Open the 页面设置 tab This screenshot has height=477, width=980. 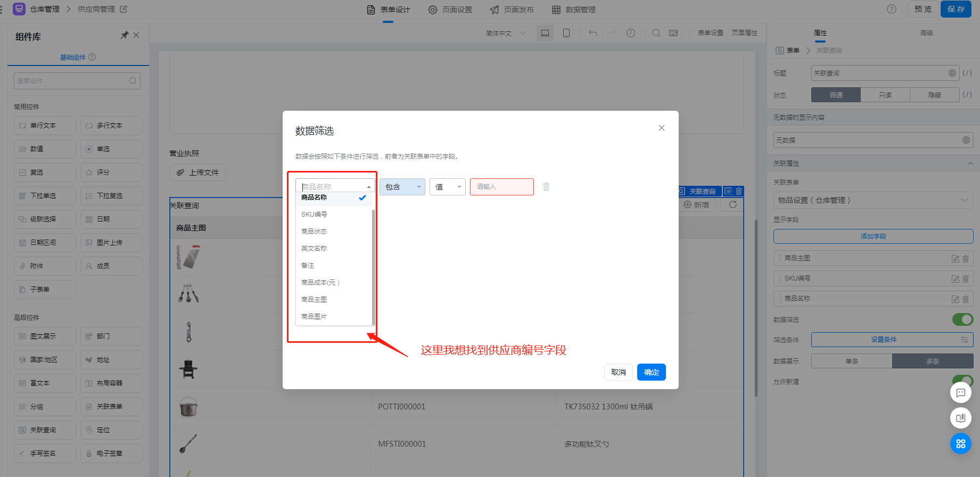click(450, 10)
